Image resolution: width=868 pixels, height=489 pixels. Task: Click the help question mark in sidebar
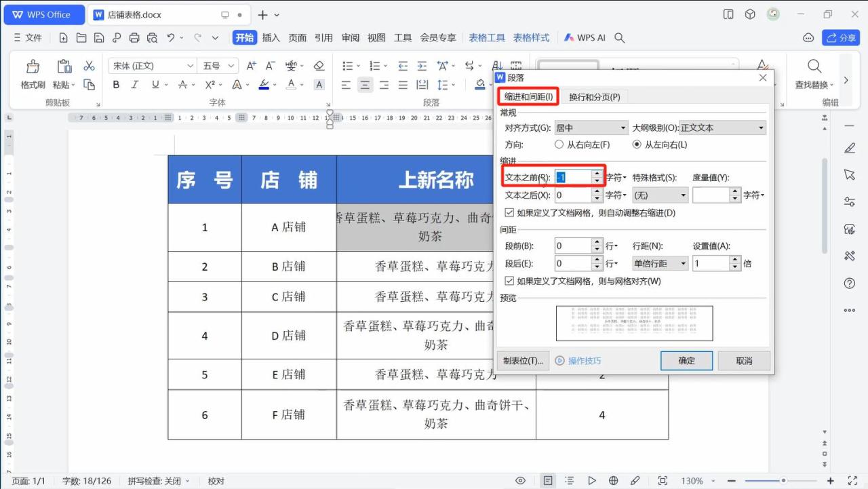pyautogui.click(x=849, y=283)
